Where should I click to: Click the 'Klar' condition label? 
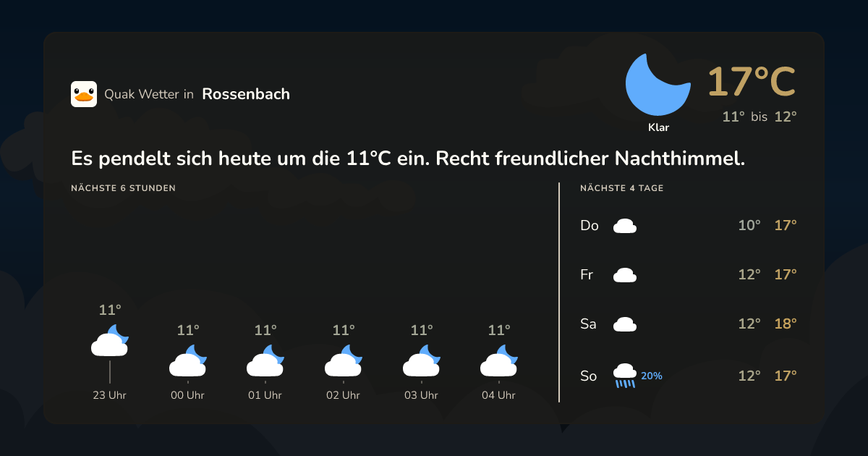[658, 128]
